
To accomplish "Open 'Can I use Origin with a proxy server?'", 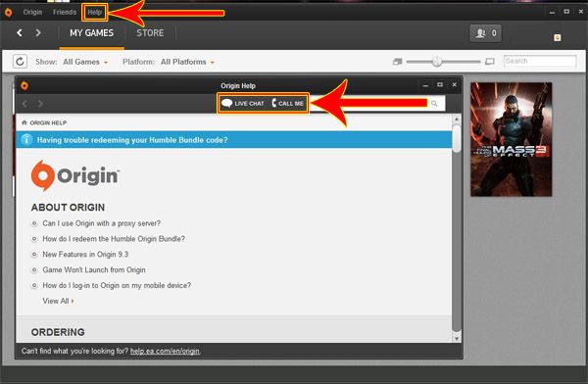I will pos(101,223).
